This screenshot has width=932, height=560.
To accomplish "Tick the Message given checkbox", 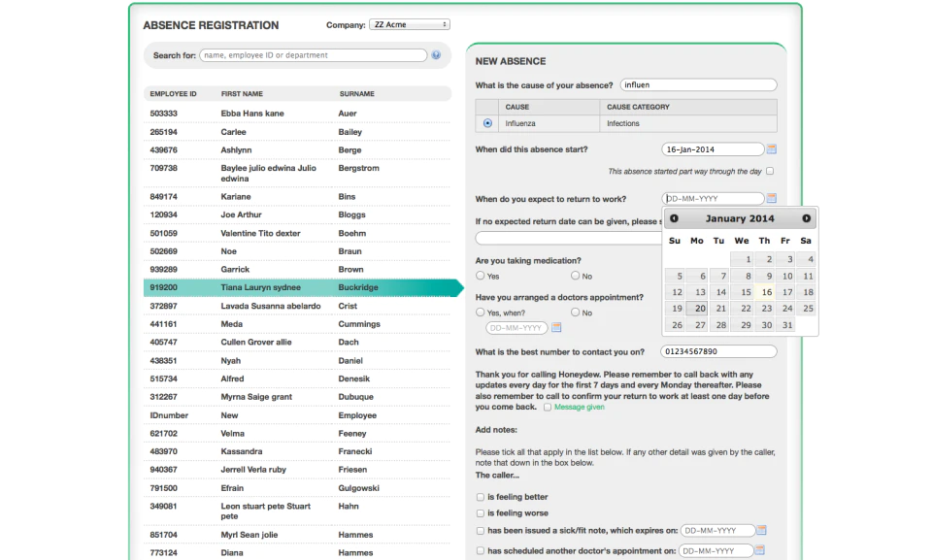I will coord(548,408).
